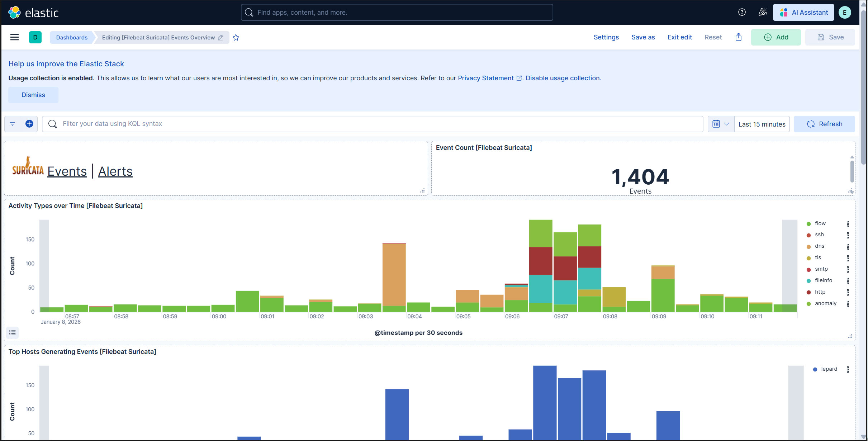Open the Alerts link in Suricata panel

coord(115,171)
